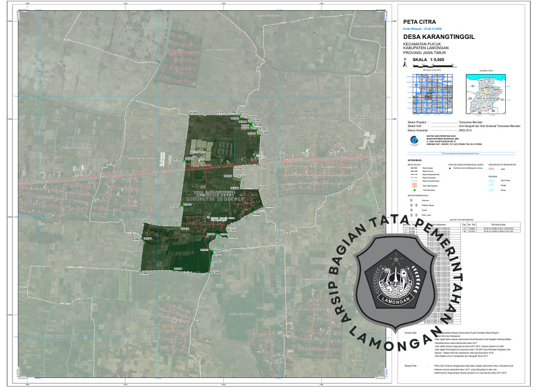Image resolution: width=536 pixels, height=392 pixels.
Task: Click the green Titik Kartometrik triangle legend symbol
Action: coord(414,190)
